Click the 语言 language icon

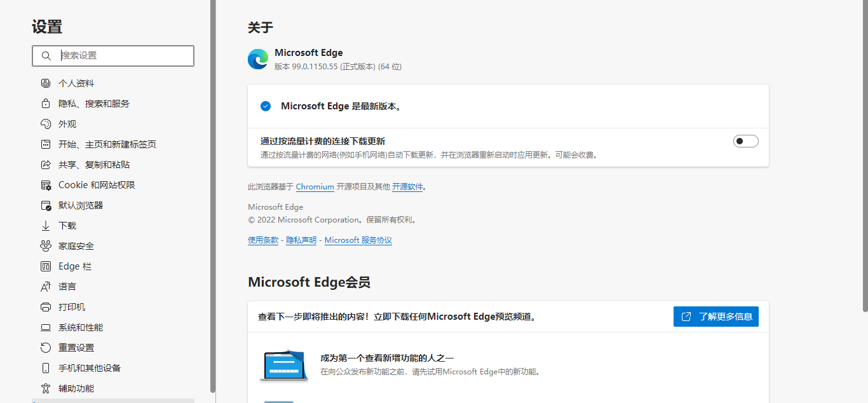pyautogui.click(x=46, y=287)
